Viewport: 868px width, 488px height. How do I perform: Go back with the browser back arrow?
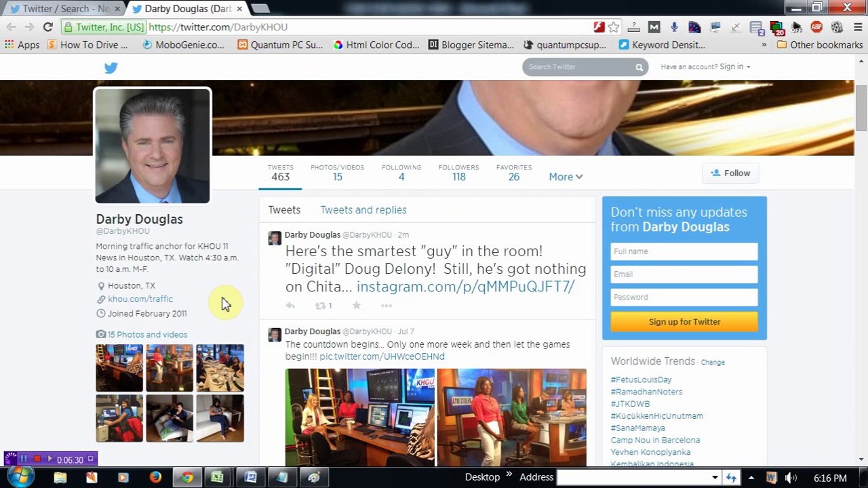[x=11, y=27]
